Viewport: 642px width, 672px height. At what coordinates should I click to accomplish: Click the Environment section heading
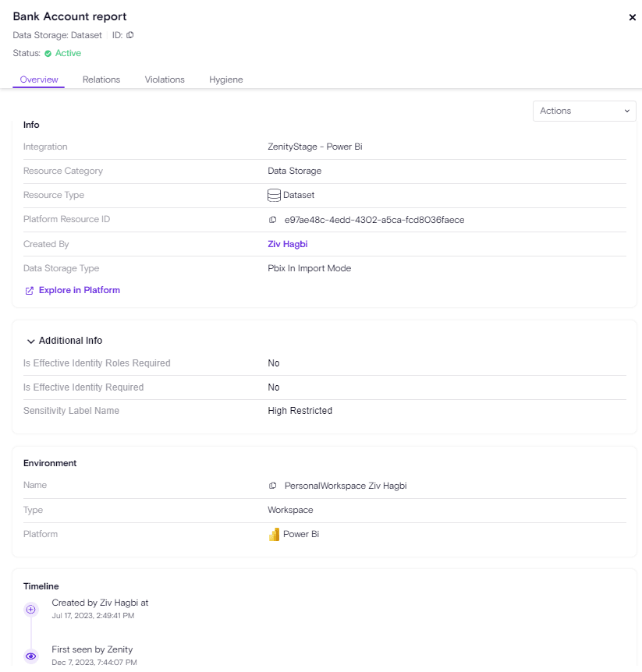pyautogui.click(x=50, y=463)
